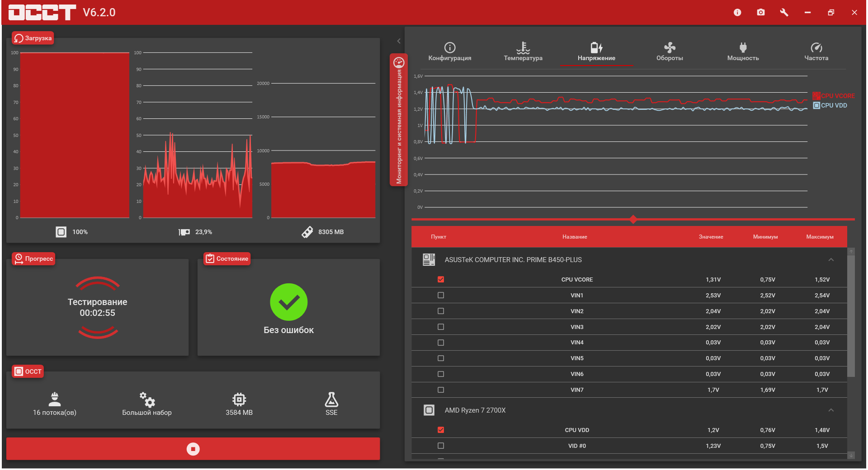Uncheck the CPU VDD checkbox
868x470 pixels.
click(441, 430)
